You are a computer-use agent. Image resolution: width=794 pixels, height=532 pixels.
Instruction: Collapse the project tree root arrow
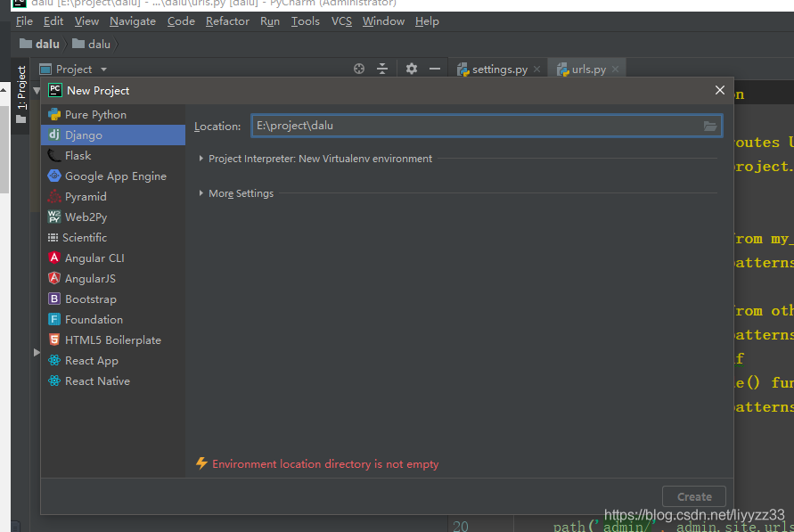(37, 91)
